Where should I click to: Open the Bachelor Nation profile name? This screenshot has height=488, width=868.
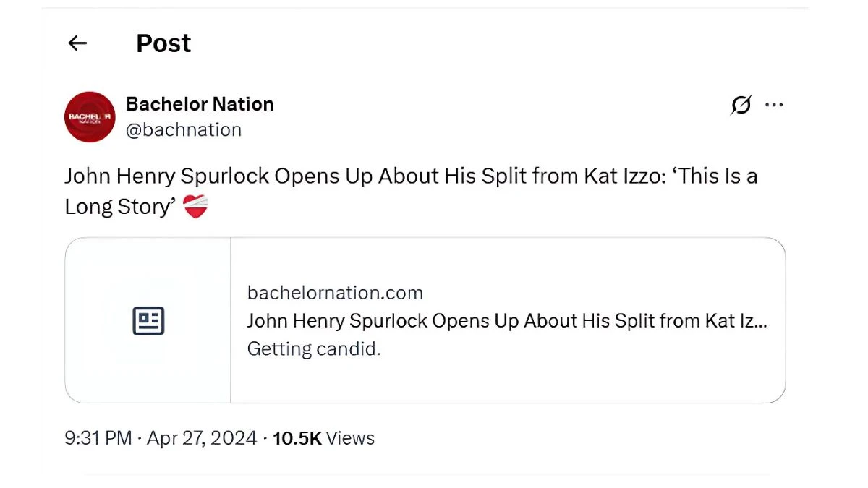pos(200,103)
